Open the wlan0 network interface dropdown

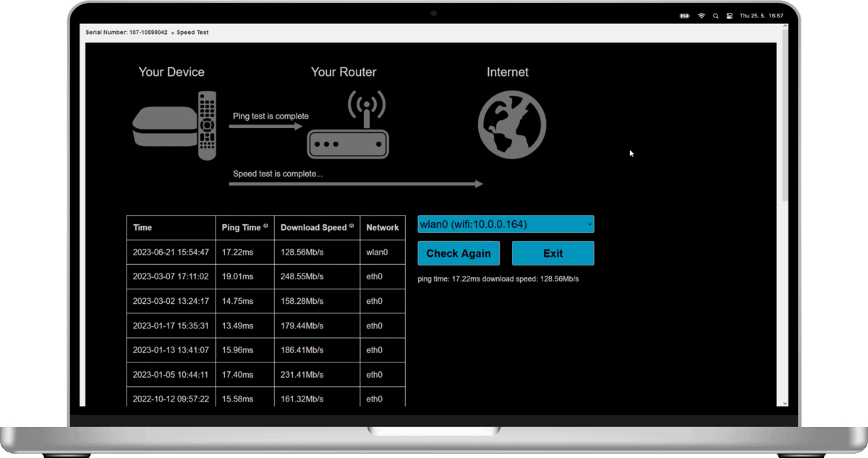[x=506, y=224]
